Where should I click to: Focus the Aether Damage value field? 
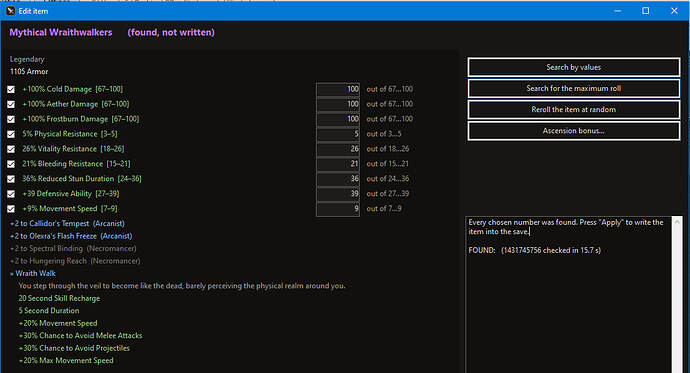pos(338,104)
